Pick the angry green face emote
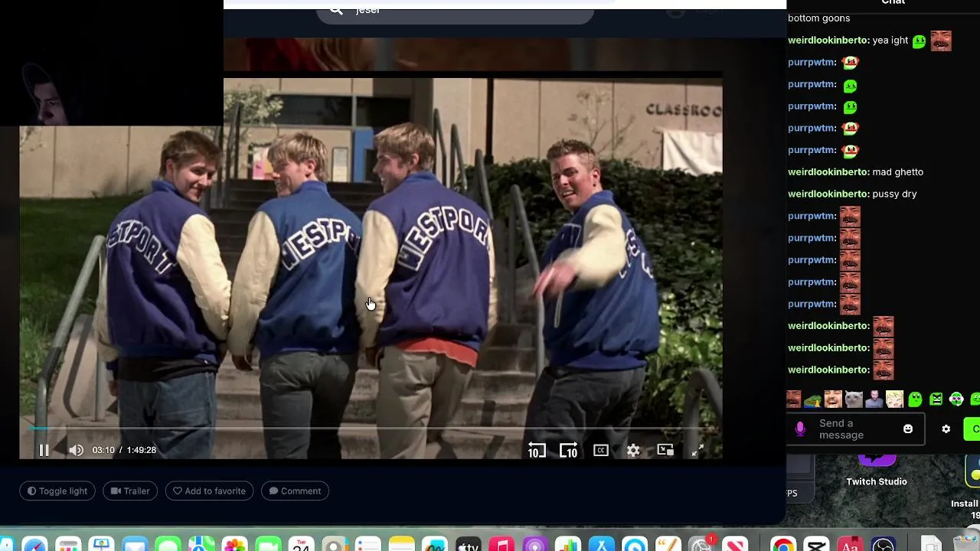980x551 pixels. click(936, 399)
